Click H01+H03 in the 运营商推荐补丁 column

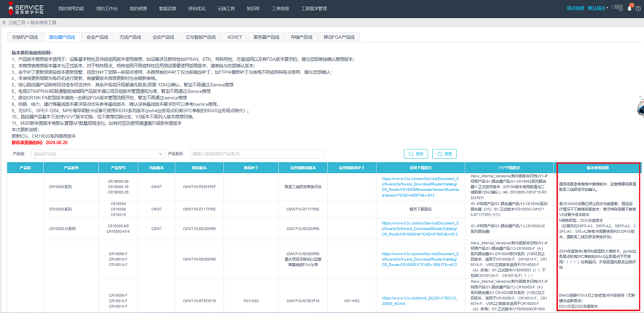[x=352, y=300]
